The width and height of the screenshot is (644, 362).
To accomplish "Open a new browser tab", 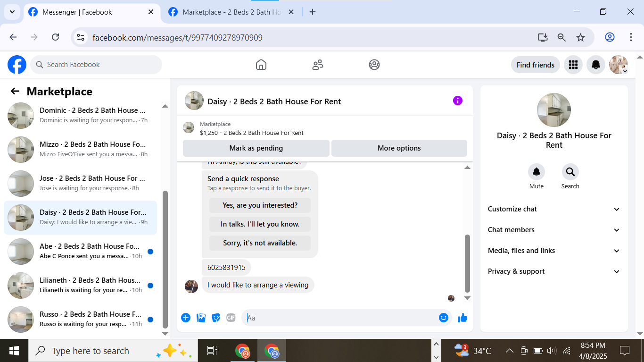I will coord(313,12).
